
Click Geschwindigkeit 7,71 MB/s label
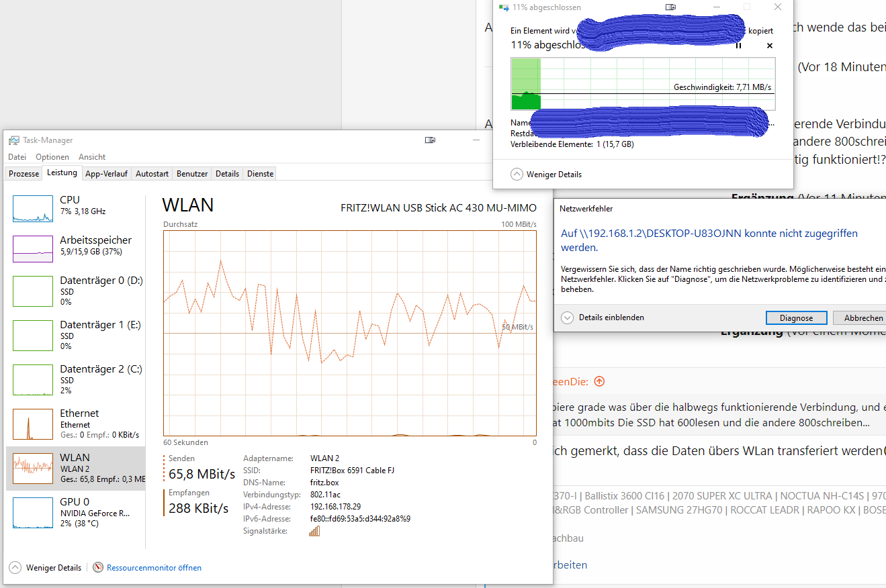pyautogui.click(x=722, y=87)
